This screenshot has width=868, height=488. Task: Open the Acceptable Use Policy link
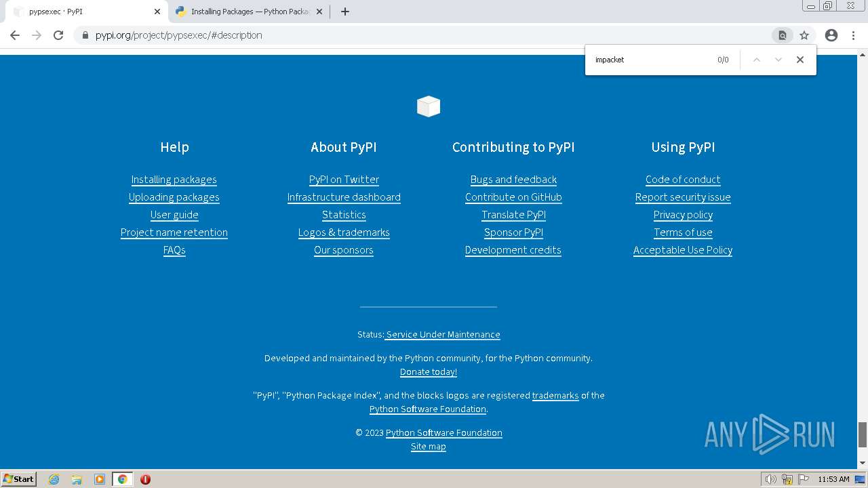pyautogui.click(x=683, y=250)
